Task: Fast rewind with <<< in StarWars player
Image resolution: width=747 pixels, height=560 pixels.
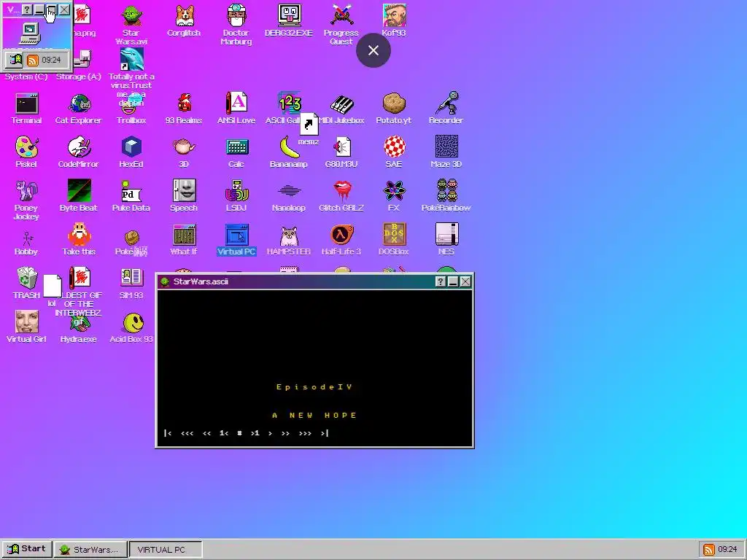Action: coord(187,433)
